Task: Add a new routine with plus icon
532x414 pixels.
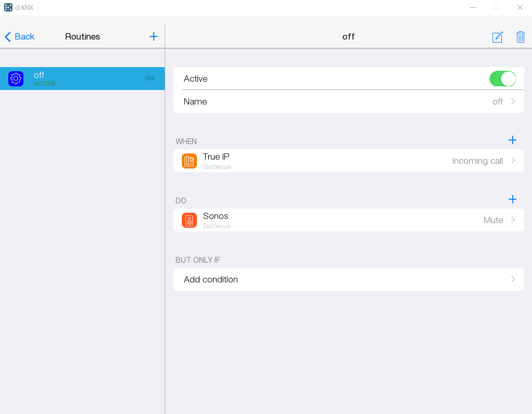Action: click(153, 36)
